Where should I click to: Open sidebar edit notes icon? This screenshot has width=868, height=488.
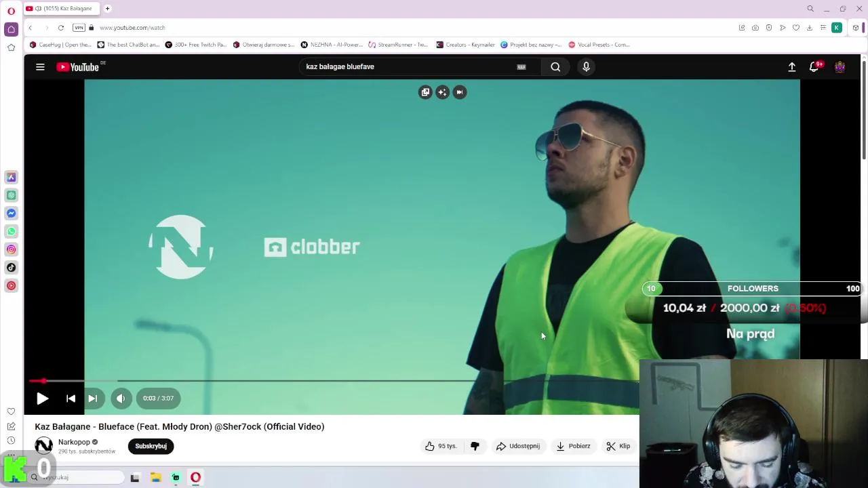pos(11,426)
